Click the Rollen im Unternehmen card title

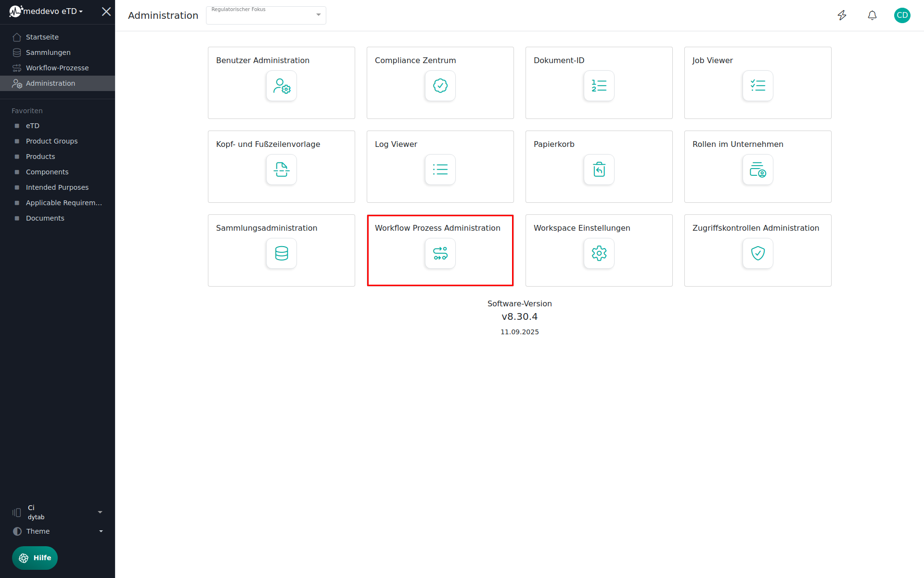[x=738, y=144]
